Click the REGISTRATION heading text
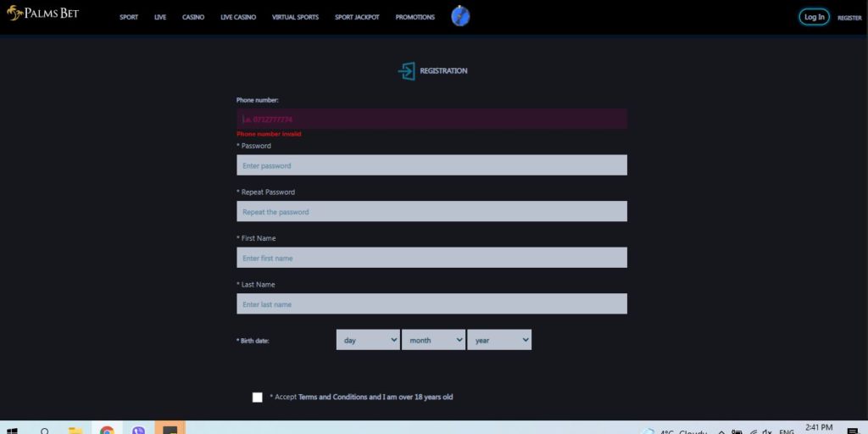This screenshot has width=868, height=434. tap(443, 71)
